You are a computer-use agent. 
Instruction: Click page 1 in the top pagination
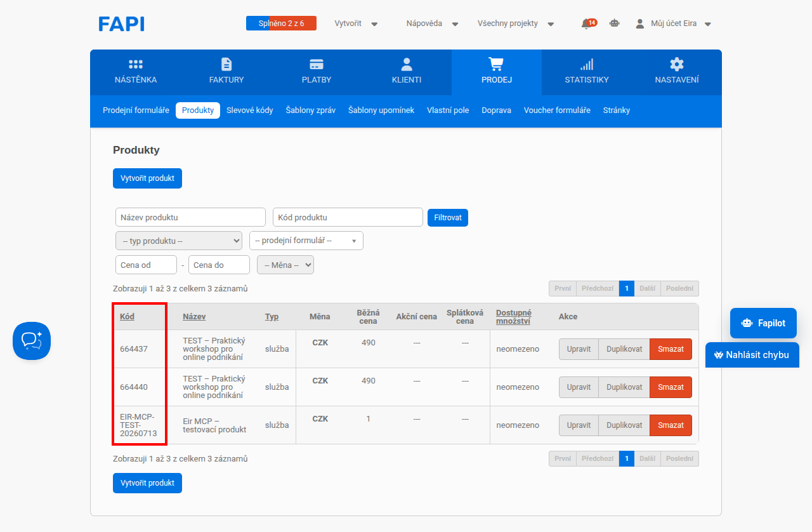tap(626, 289)
